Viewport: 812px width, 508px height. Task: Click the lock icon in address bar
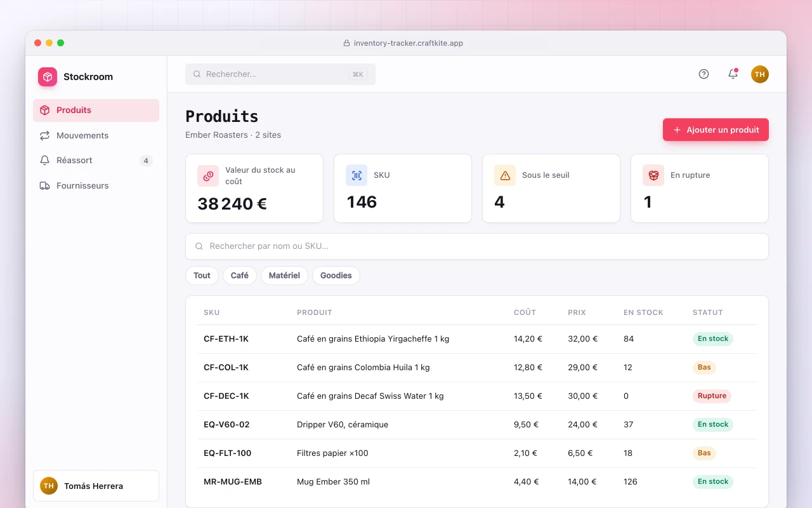(x=346, y=43)
